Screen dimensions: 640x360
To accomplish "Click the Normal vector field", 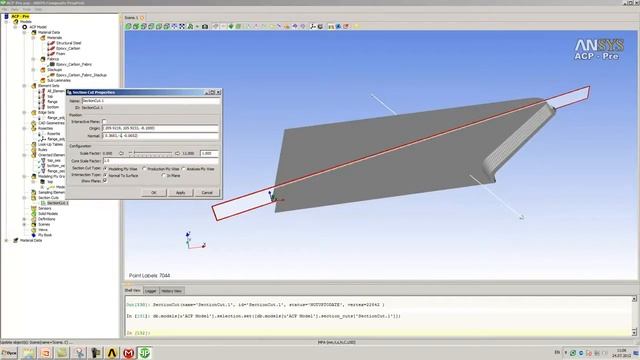I will pos(160,136).
